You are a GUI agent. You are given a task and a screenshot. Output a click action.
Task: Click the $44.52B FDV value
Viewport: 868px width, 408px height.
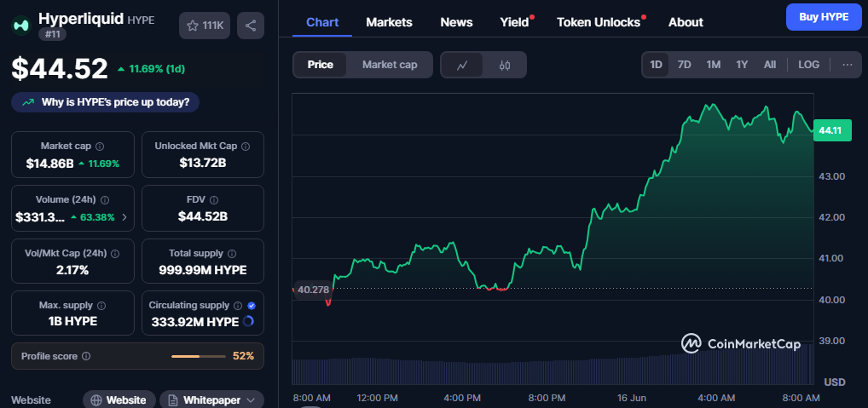203,216
